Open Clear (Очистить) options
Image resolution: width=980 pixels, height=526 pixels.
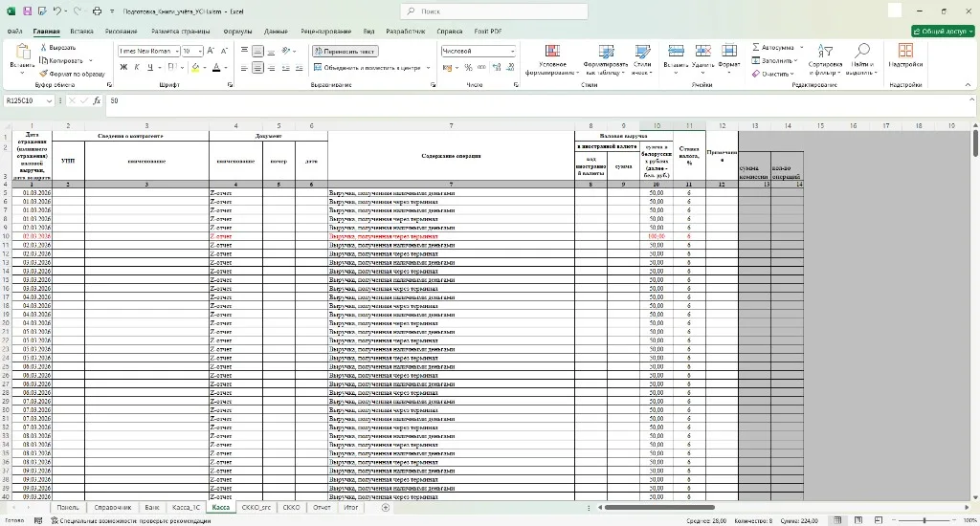(x=772, y=74)
